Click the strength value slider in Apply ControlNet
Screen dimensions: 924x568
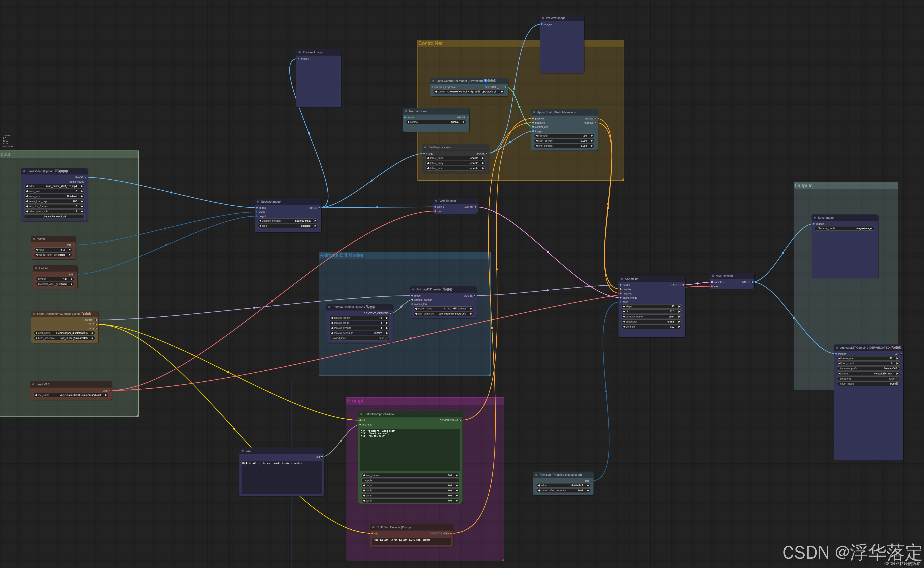pos(564,136)
